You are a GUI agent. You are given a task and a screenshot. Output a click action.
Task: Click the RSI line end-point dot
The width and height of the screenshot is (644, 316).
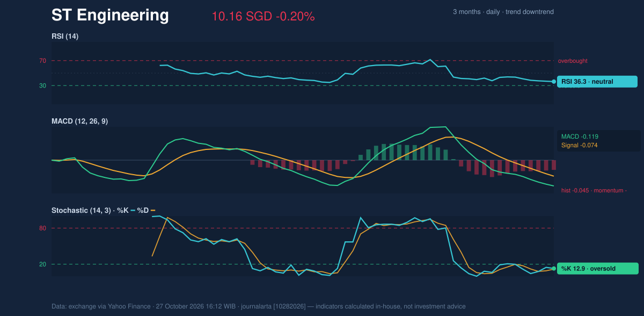(x=554, y=82)
